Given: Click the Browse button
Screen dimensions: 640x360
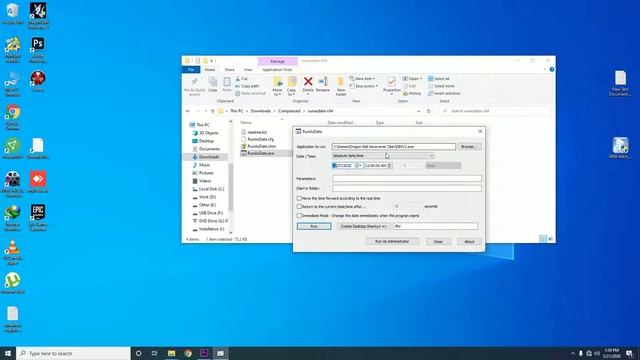Looking at the screenshot, I should point(469,147).
